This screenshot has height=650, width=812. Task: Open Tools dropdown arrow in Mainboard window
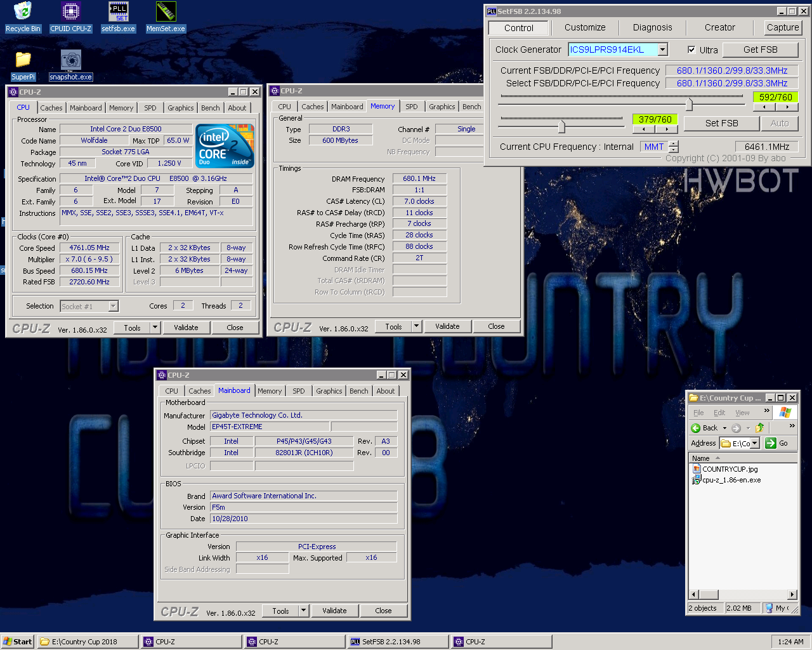coord(303,611)
